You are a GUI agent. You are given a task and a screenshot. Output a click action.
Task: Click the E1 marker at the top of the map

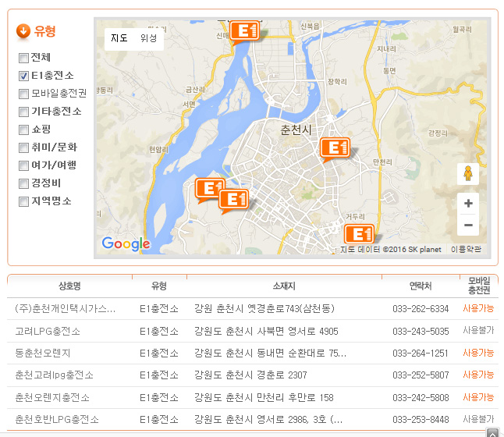tap(245, 31)
